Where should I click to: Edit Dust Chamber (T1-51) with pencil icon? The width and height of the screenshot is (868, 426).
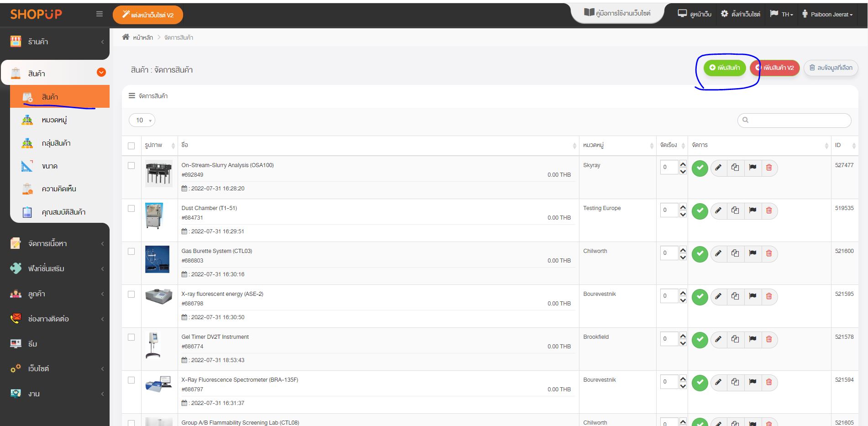tap(718, 210)
